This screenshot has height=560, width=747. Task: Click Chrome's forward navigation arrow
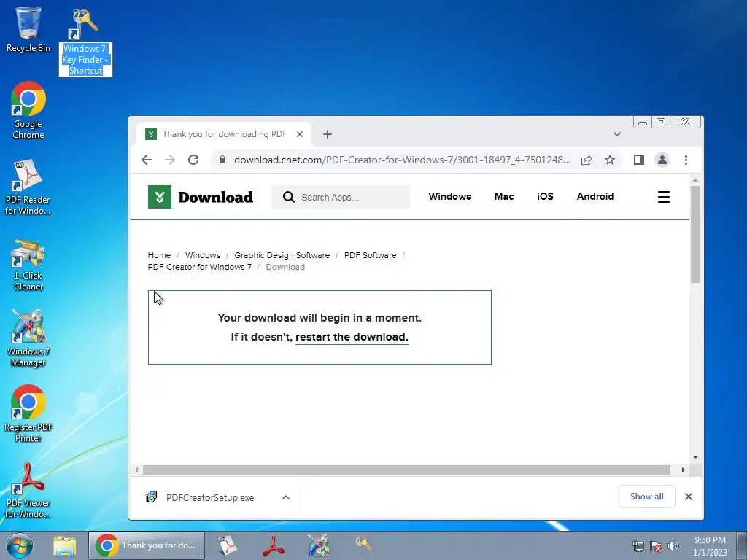pyautogui.click(x=170, y=160)
